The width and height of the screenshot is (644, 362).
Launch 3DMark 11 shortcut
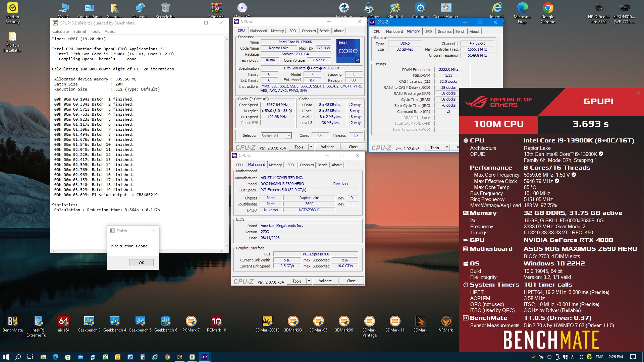pyautogui.click(x=395, y=324)
